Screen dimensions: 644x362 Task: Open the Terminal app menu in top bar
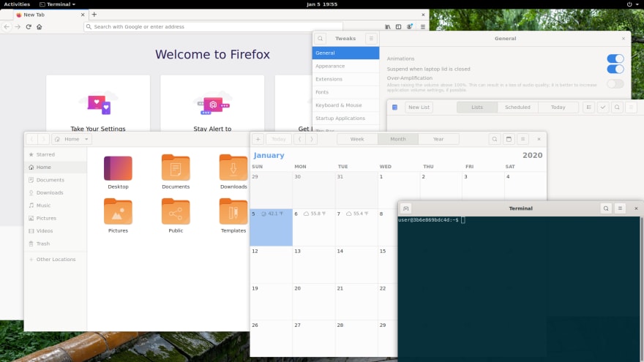click(58, 4)
